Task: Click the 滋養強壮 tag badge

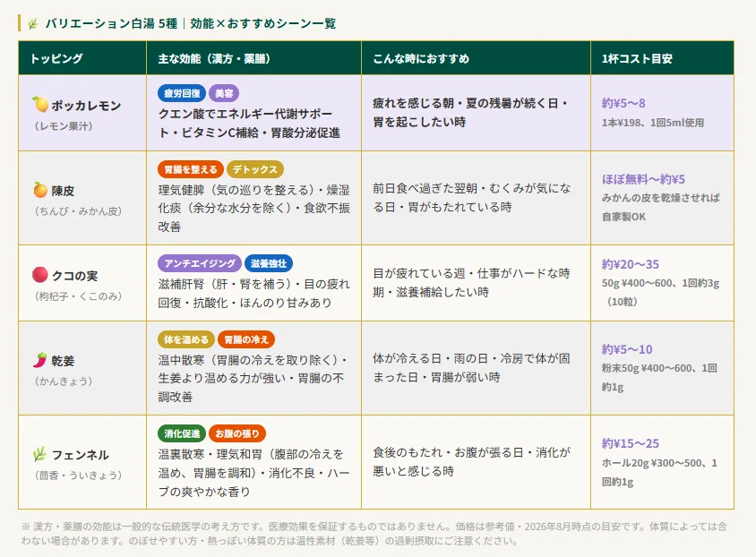Action: click(269, 263)
